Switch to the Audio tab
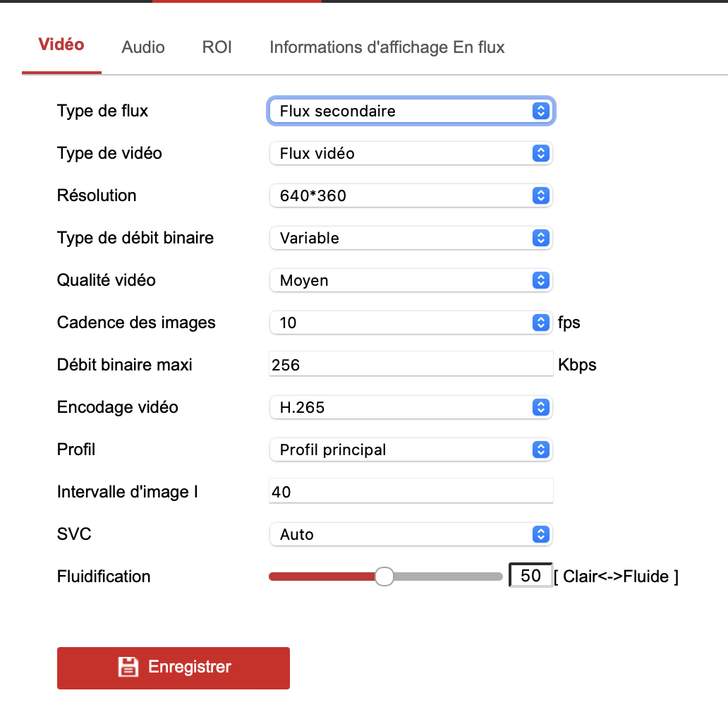This screenshot has width=728, height=724. point(143,47)
